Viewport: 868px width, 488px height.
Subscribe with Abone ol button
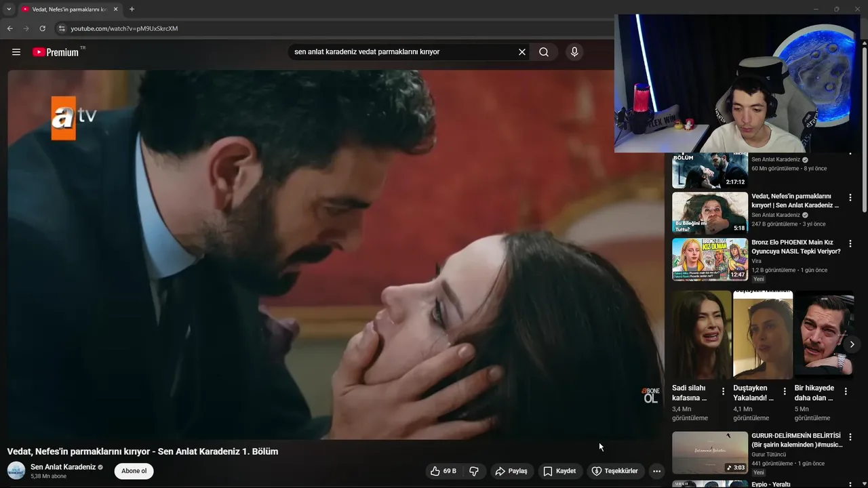pyautogui.click(x=134, y=471)
